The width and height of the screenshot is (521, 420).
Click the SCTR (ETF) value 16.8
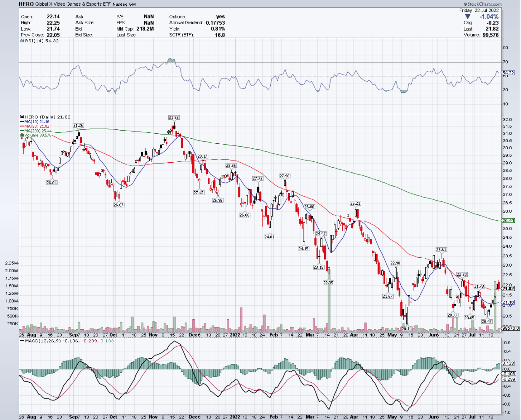(x=220, y=35)
